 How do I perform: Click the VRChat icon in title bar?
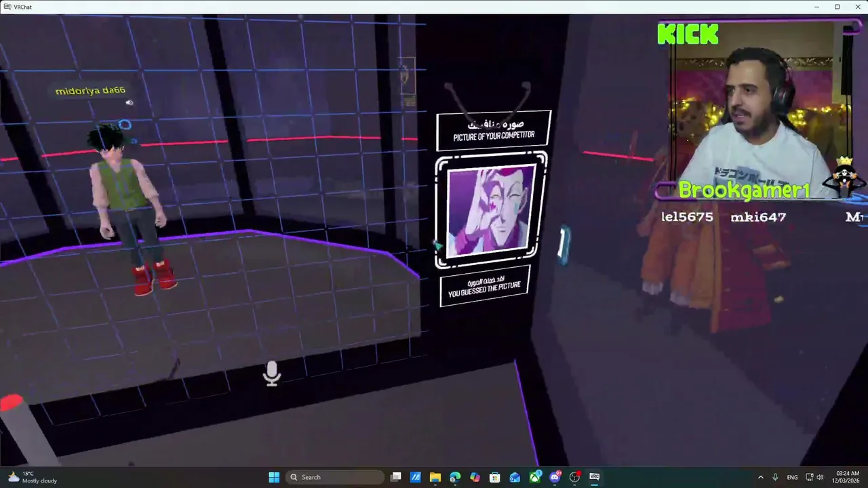point(7,7)
